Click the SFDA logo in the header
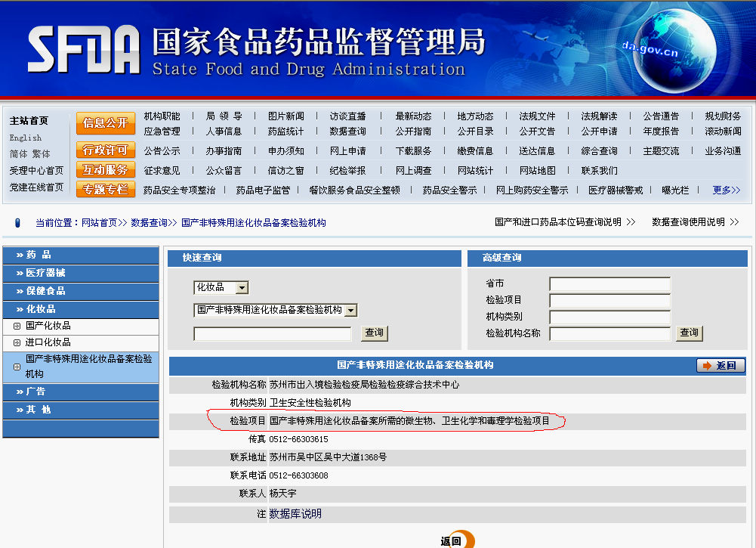This screenshot has height=548, width=756. (x=84, y=50)
